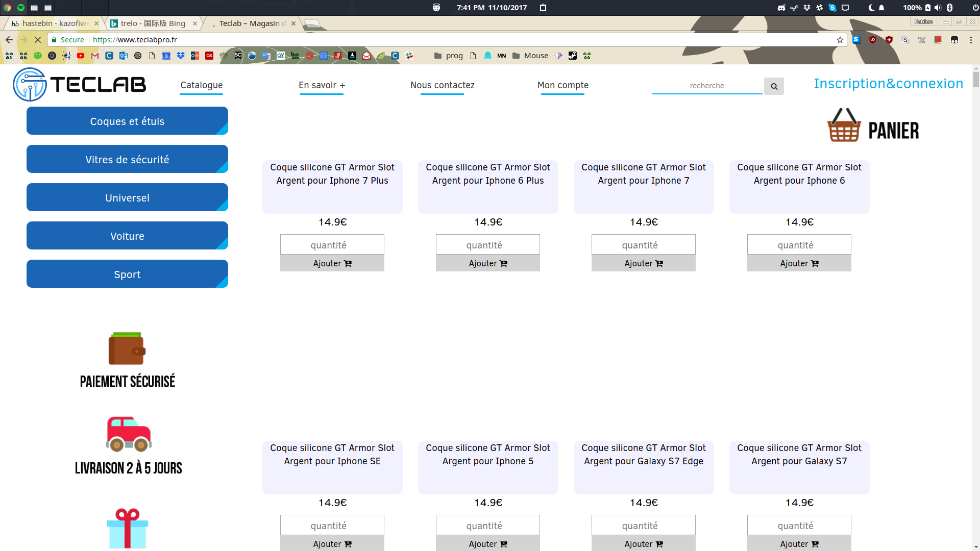The width and height of the screenshot is (980, 551).
Task: Close the Teclab tab
Action: (293, 23)
